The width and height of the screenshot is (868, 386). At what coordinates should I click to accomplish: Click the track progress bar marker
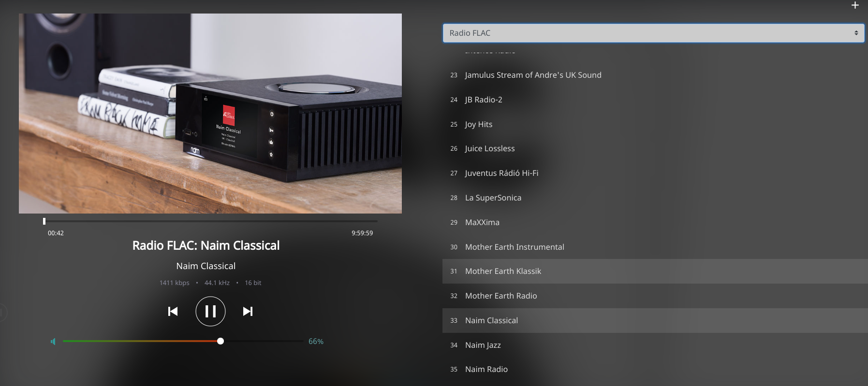point(44,221)
